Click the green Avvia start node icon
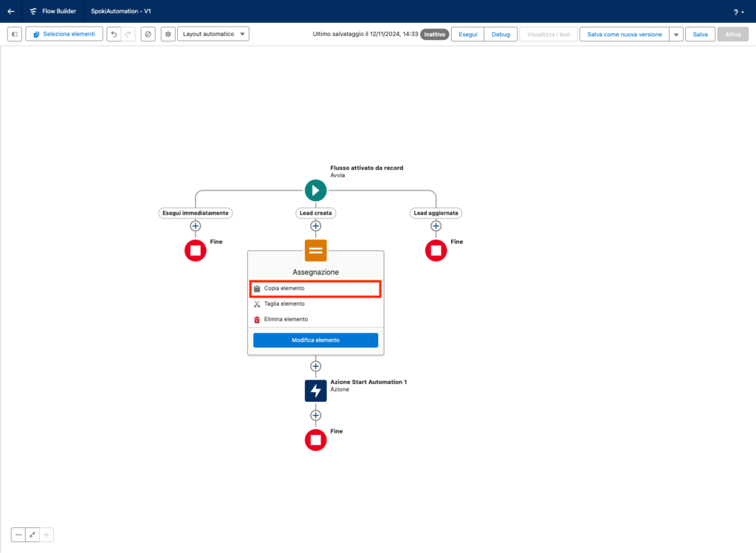 coord(315,190)
